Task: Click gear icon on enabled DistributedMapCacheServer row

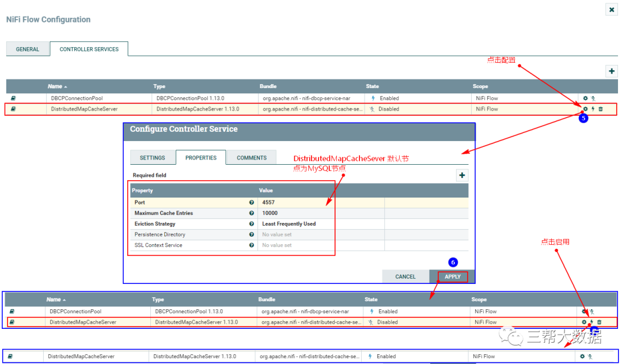Action: [583, 357]
